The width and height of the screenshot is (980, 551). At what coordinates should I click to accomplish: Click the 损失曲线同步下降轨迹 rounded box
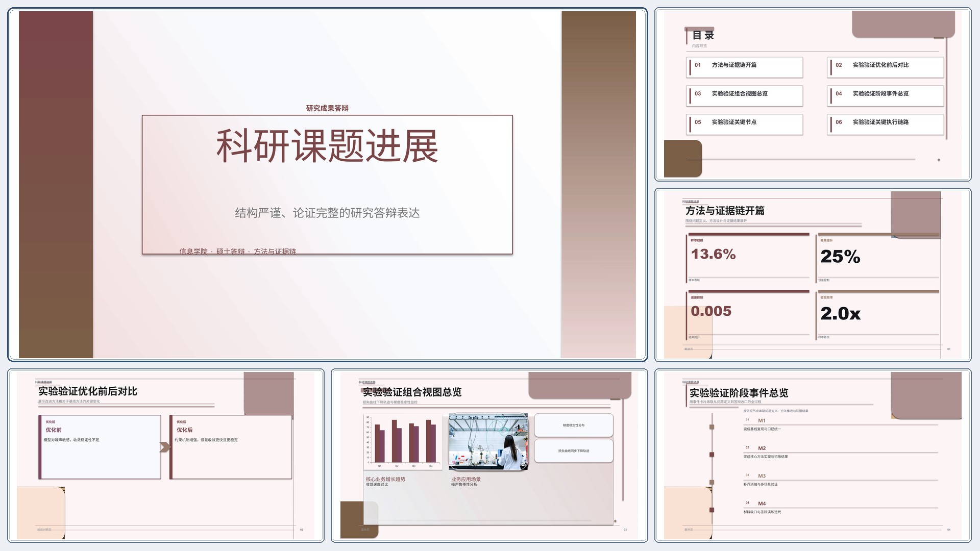pyautogui.click(x=574, y=451)
